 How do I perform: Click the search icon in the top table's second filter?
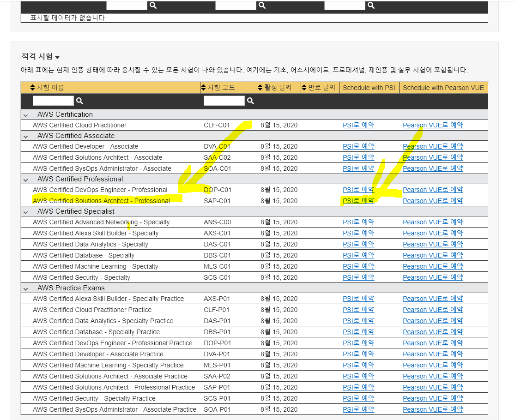point(262,5)
